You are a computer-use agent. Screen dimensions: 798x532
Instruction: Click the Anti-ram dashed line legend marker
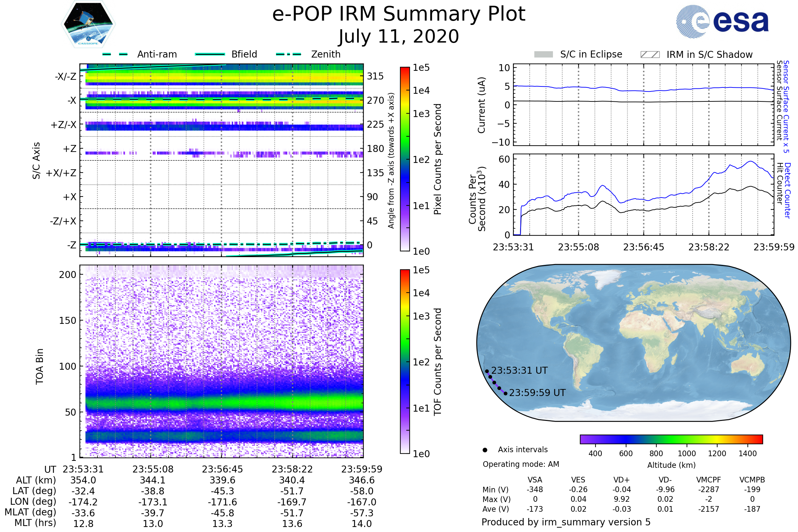pyautogui.click(x=115, y=54)
